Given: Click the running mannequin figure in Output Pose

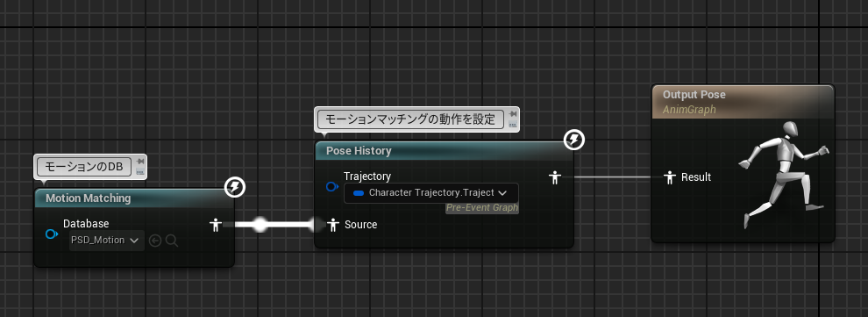Looking at the screenshot, I should [783, 175].
